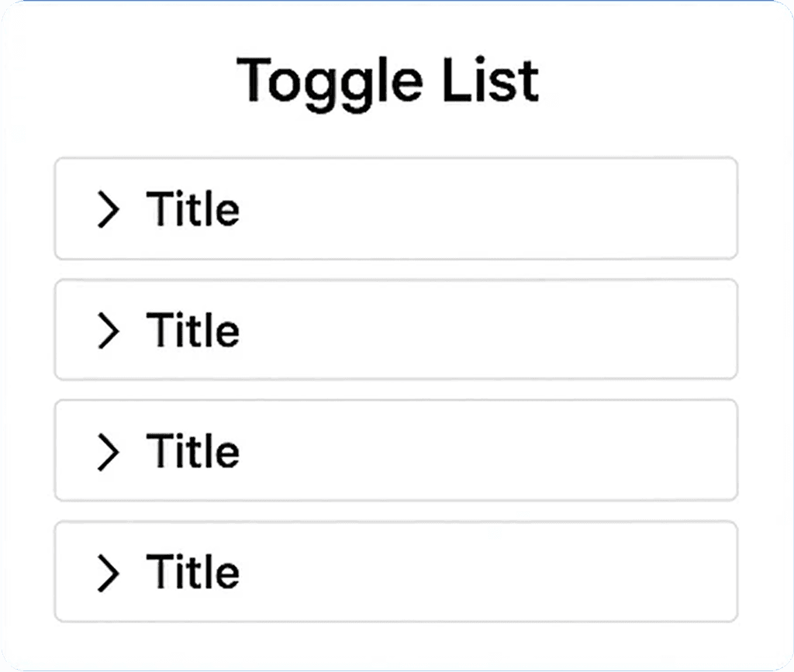Select the Toggle List heading text
794x672 pixels.
[388, 82]
